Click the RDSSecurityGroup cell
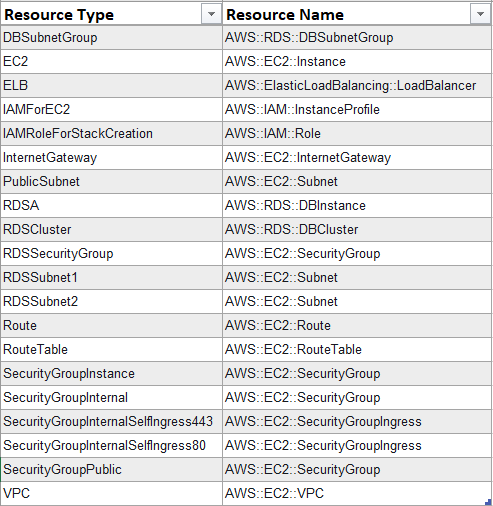 coord(111,254)
